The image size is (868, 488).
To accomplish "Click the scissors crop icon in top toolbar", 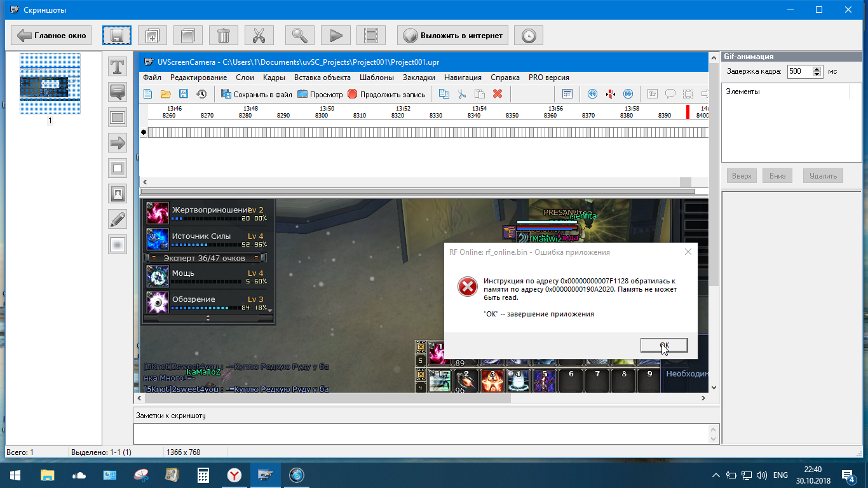I will click(259, 36).
